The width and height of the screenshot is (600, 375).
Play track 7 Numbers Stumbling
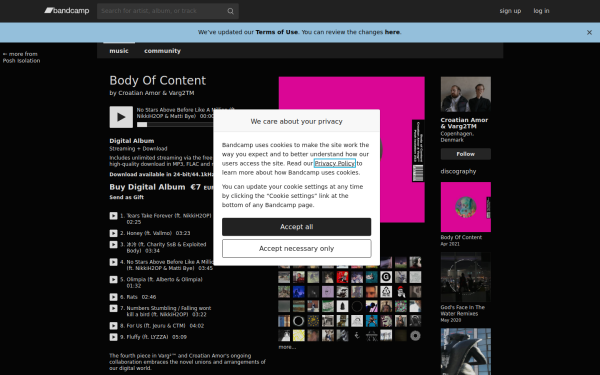click(x=113, y=308)
